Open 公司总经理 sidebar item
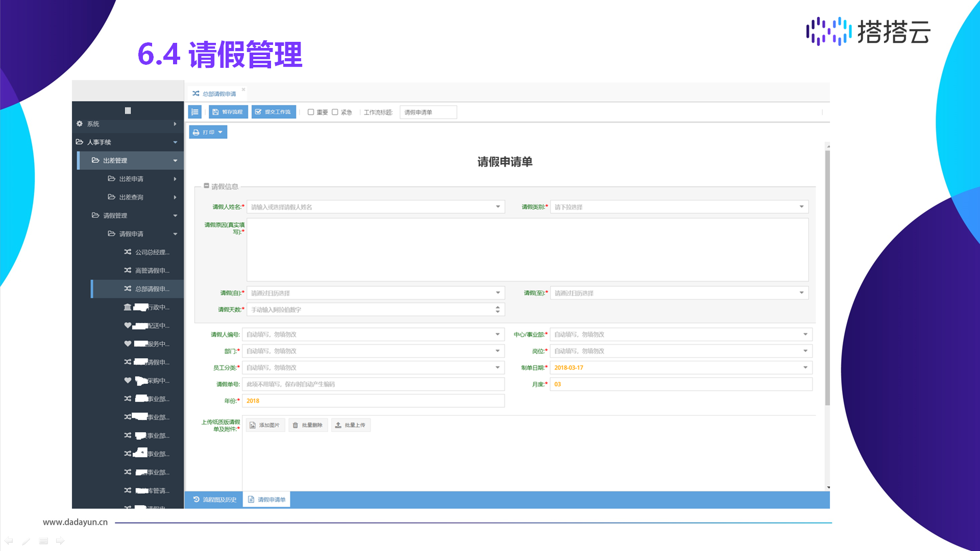This screenshot has width=980, height=551. point(152,252)
